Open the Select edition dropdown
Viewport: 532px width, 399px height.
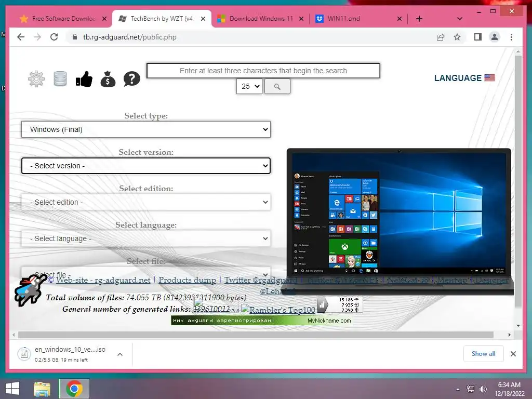click(x=146, y=202)
